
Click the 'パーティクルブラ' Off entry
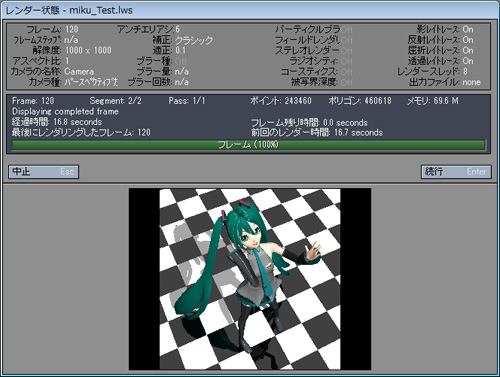pos(314,29)
